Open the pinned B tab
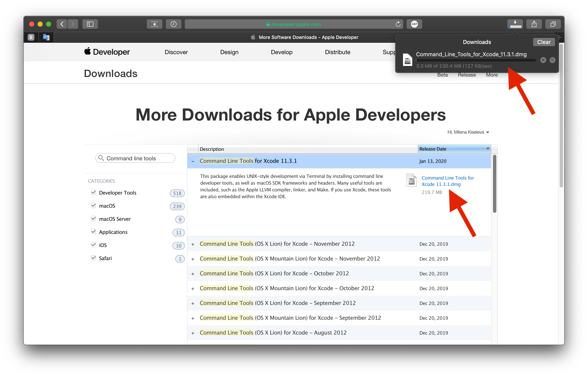588x376 pixels. click(31, 37)
